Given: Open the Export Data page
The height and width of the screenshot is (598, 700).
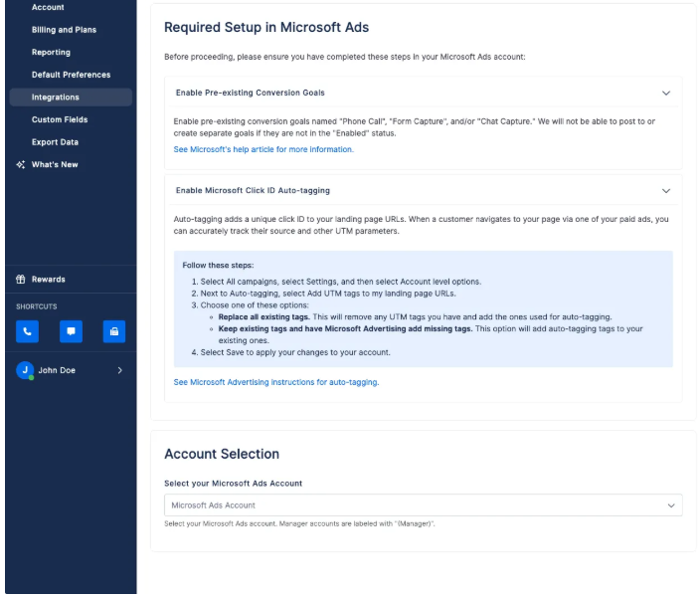Looking at the screenshot, I should (55, 142).
